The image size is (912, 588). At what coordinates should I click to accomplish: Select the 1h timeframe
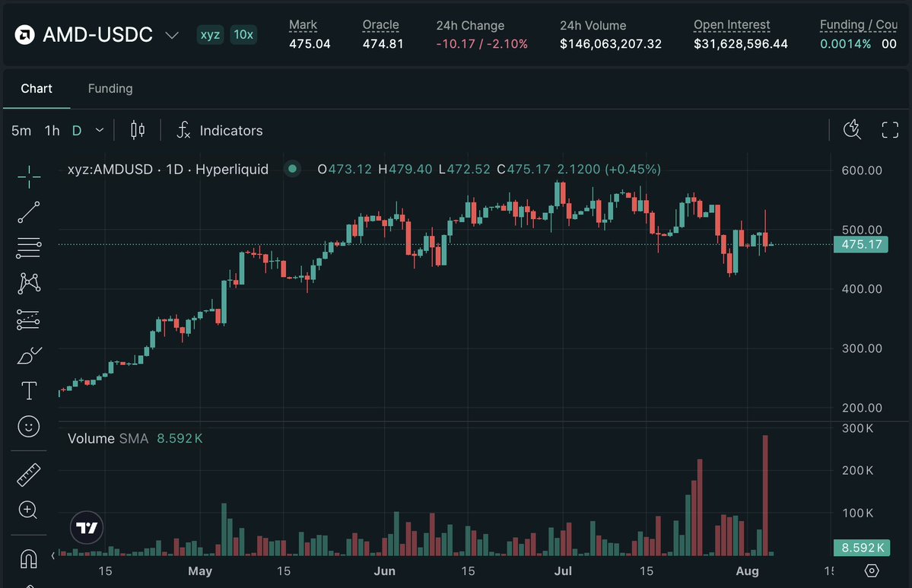click(x=52, y=130)
